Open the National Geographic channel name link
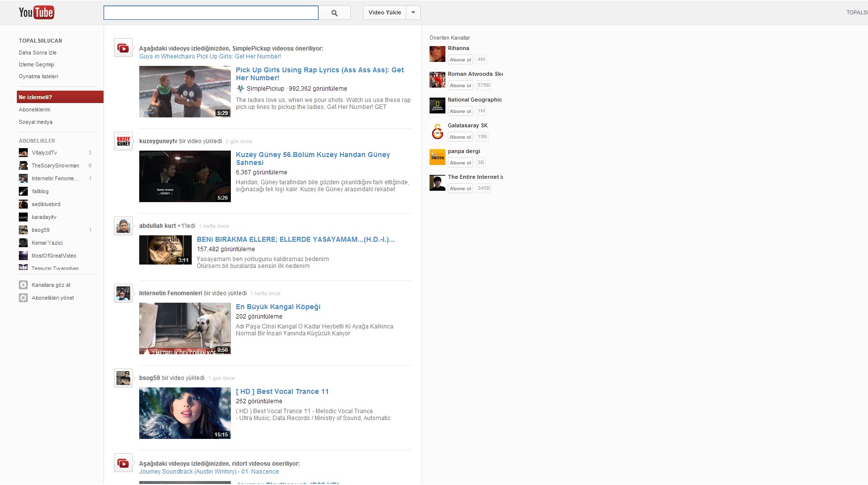The width and height of the screenshot is (868, 485). (x=475, y=100)
